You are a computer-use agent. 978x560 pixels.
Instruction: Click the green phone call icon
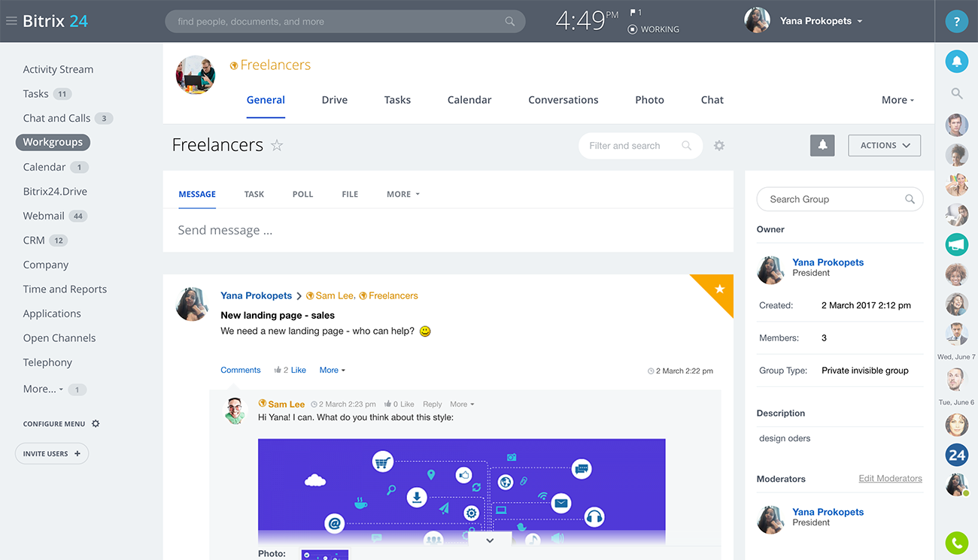[956, 542]
